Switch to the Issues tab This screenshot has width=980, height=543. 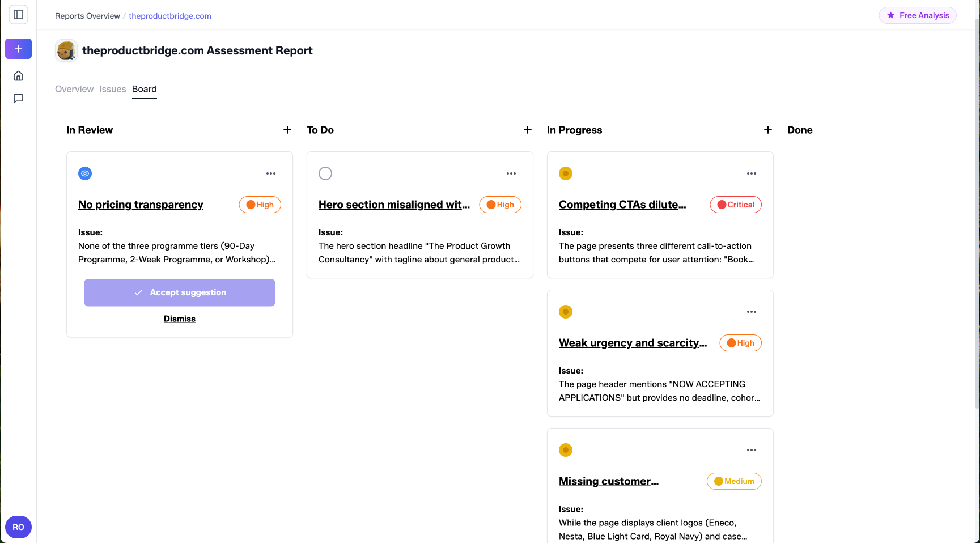(x=112, y=89)
